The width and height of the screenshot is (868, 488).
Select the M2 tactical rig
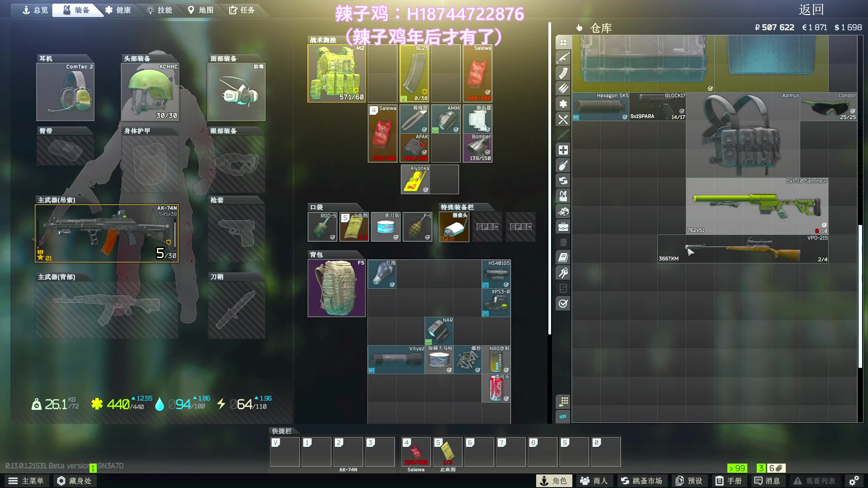pos(337,74)
